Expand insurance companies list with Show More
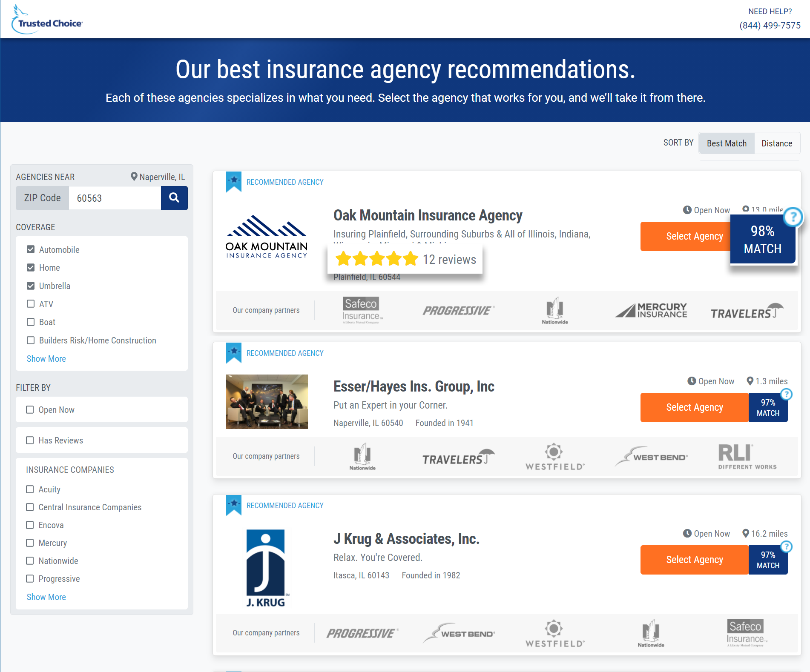The image size is (810, 672). (x=46, y=597)
